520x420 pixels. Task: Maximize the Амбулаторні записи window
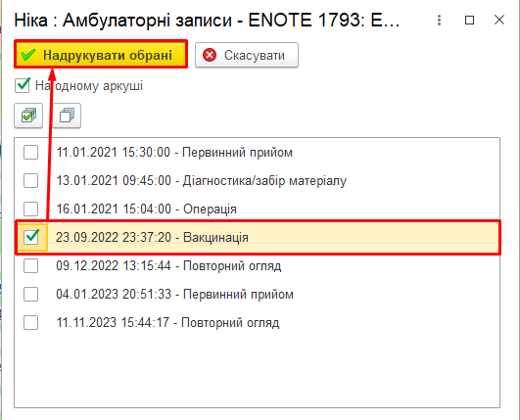pos(469,21)
